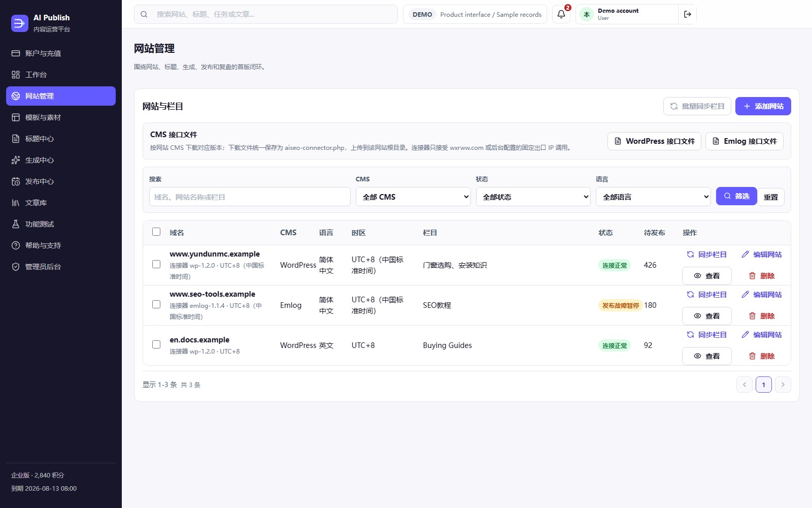The width and height of the screenshot is (812, 508).
Task: Click the 待发布 value 426
Action: click(x=650, y=265)
